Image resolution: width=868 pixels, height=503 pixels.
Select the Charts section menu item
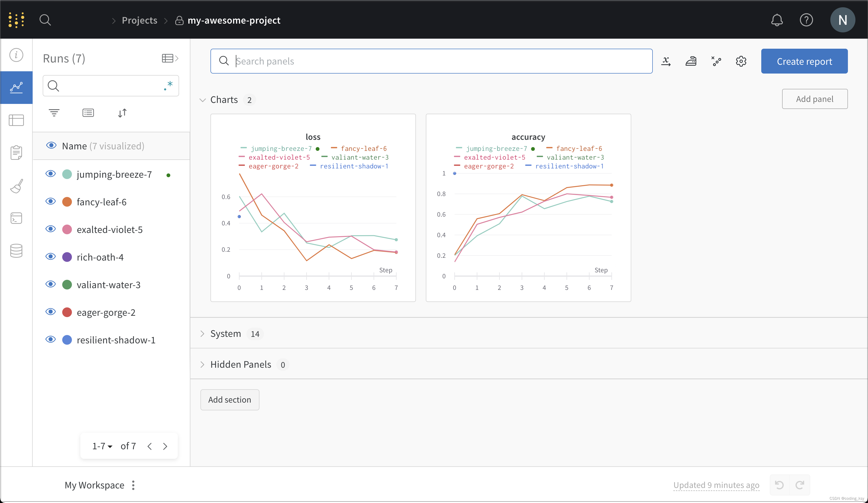point(224,99)
